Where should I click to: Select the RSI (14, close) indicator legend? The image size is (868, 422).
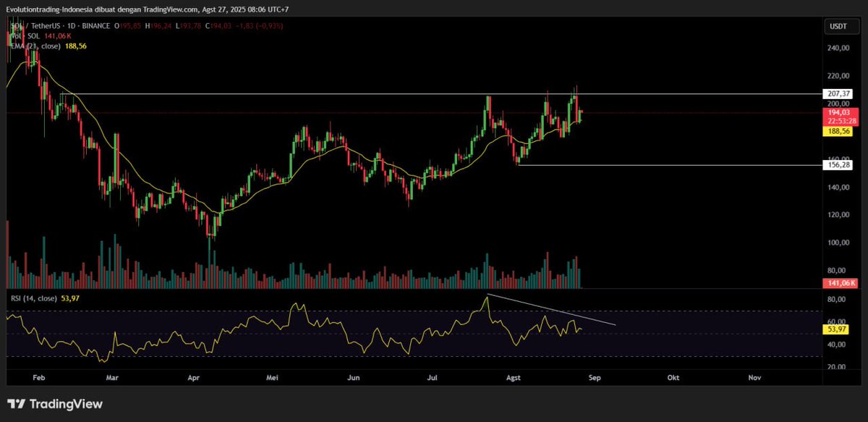point(33,297)
